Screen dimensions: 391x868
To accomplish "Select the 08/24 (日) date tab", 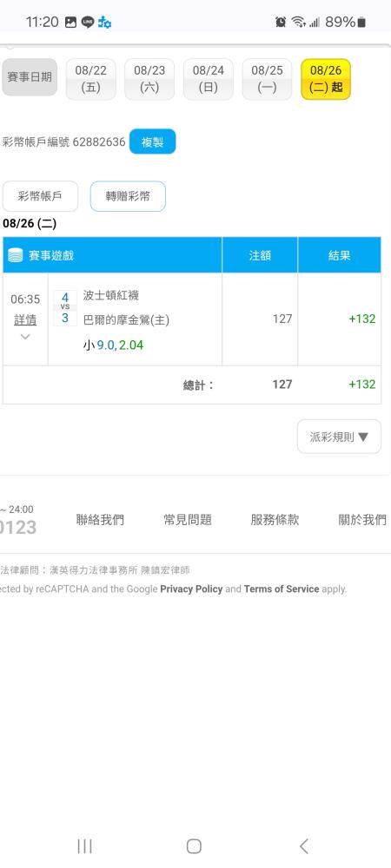I will tap(209, 79).
